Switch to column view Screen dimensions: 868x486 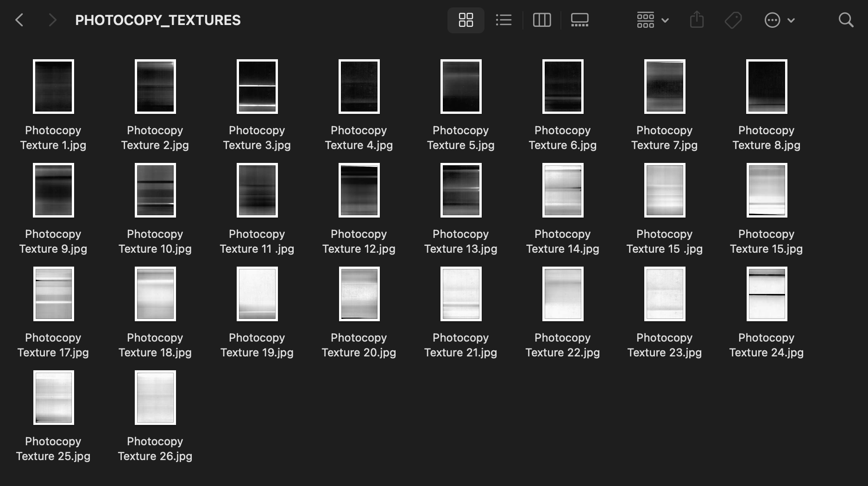pos(541,20)
